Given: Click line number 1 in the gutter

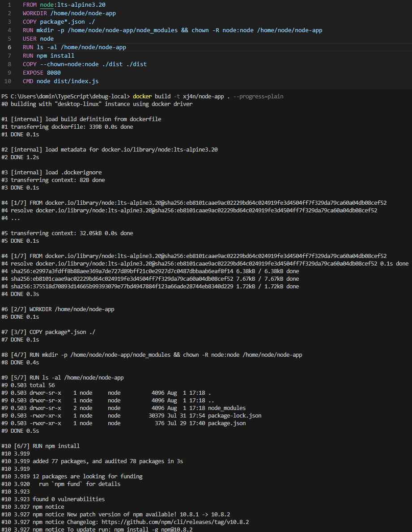Looking at the screenshot, I should 9,5.
